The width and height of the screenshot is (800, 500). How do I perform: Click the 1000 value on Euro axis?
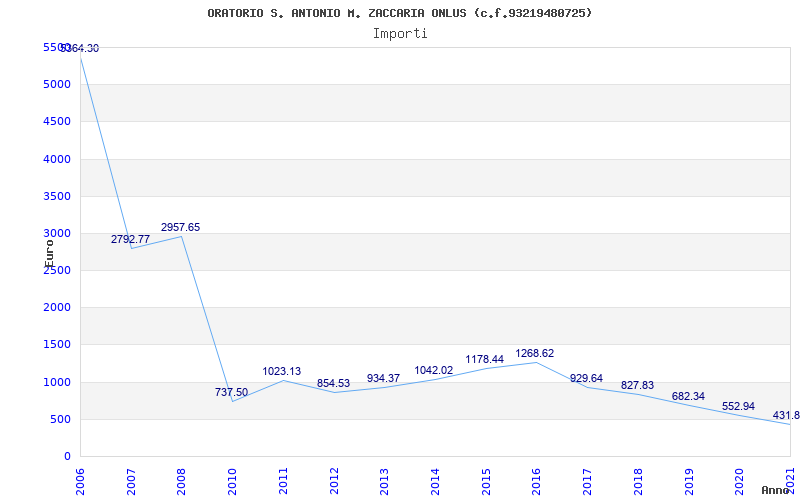(56, 382)
